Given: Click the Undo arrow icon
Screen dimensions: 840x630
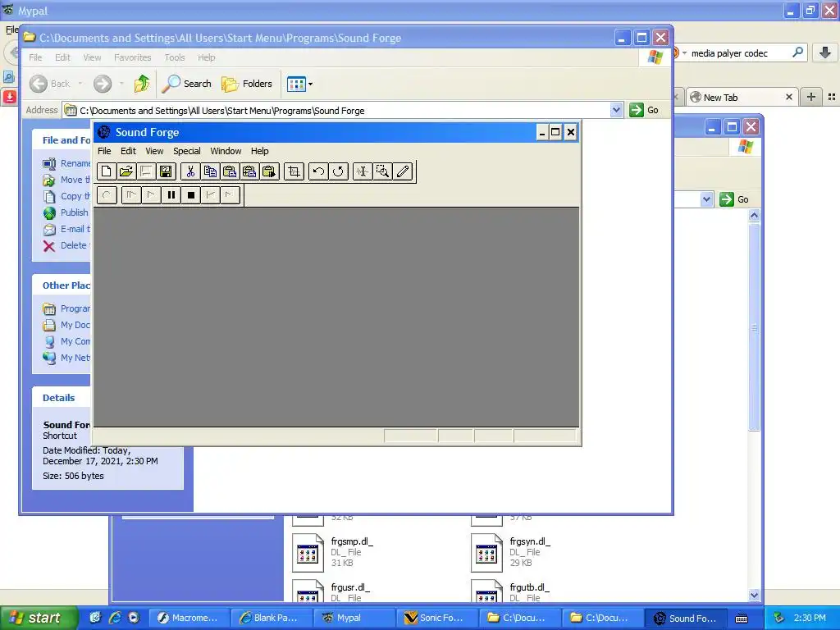Looking at the screenshot, I should (318, 171).
